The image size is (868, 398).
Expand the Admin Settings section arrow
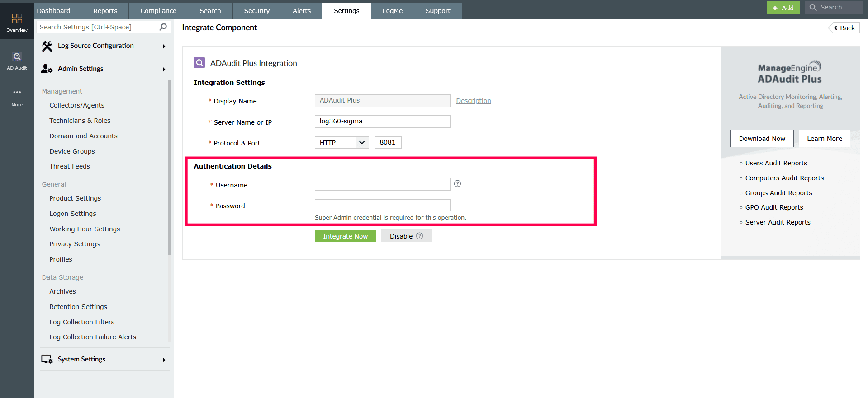(x=164, y=69)
